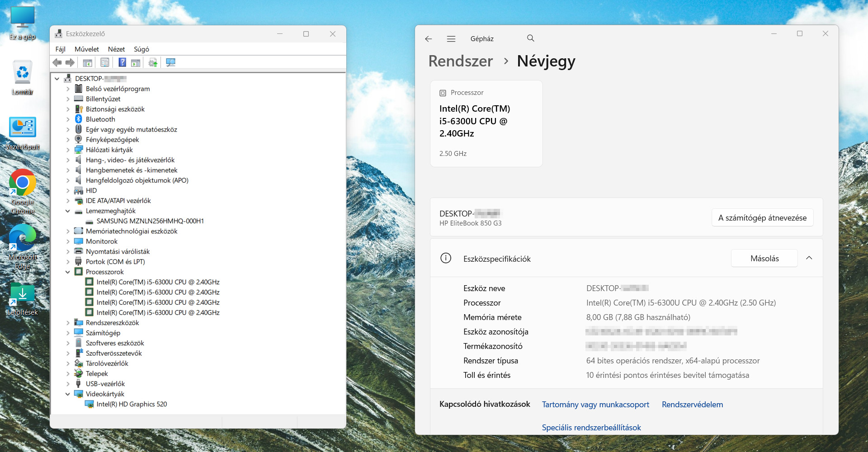The height and width of the screenshot is (452, 868).
Task: Select Hangfeldolgozó objektumok (APO) item
Action: [x=137, y=180]
